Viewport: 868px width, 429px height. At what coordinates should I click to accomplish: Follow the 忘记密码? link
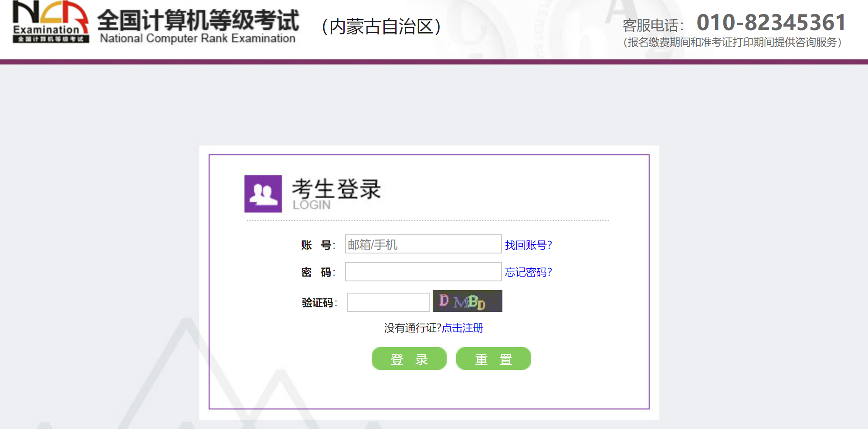click(528, 272)
